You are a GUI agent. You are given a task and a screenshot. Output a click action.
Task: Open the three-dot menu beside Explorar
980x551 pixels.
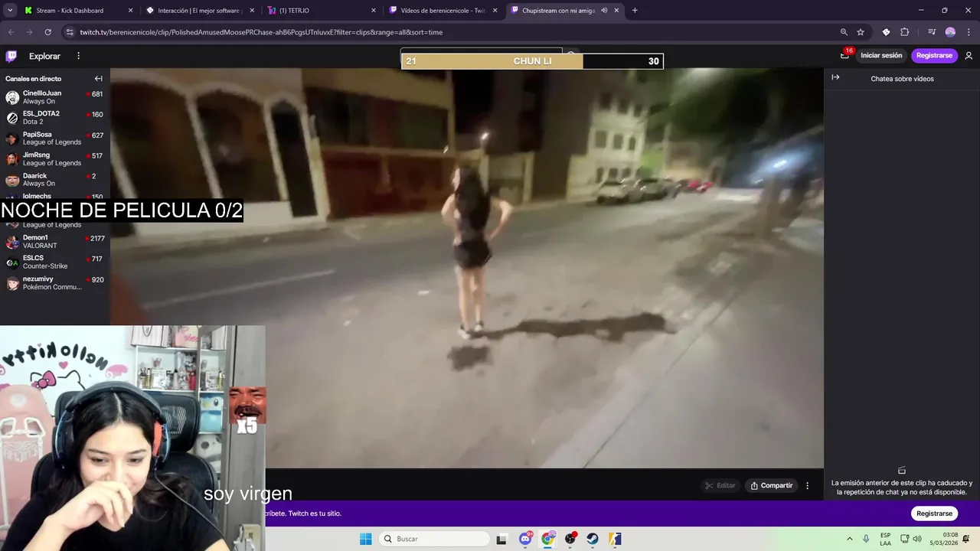(x=78, y=56)
